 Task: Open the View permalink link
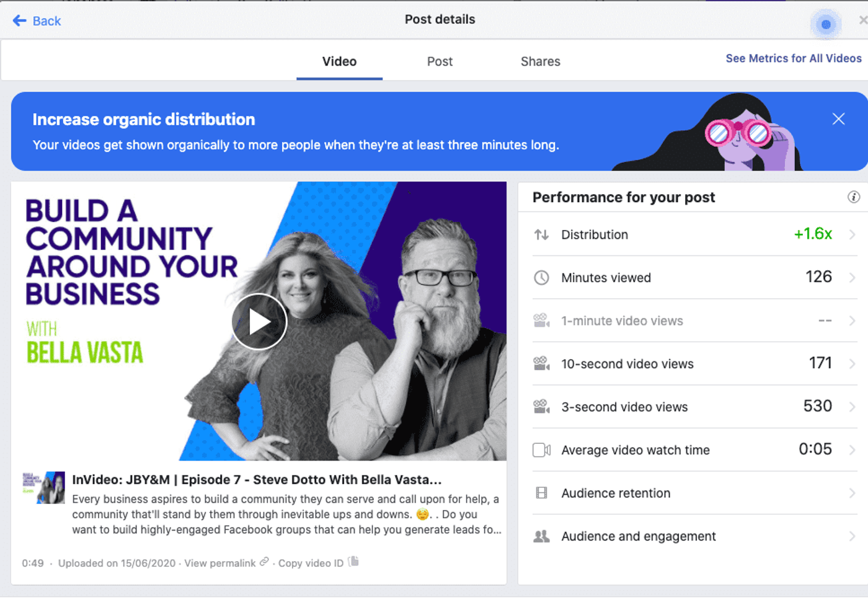[x=220, y=563]
